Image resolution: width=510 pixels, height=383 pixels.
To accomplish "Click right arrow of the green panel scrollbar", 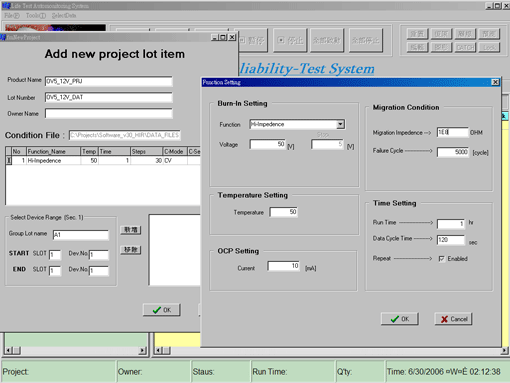I will click(x=143, y=350).
